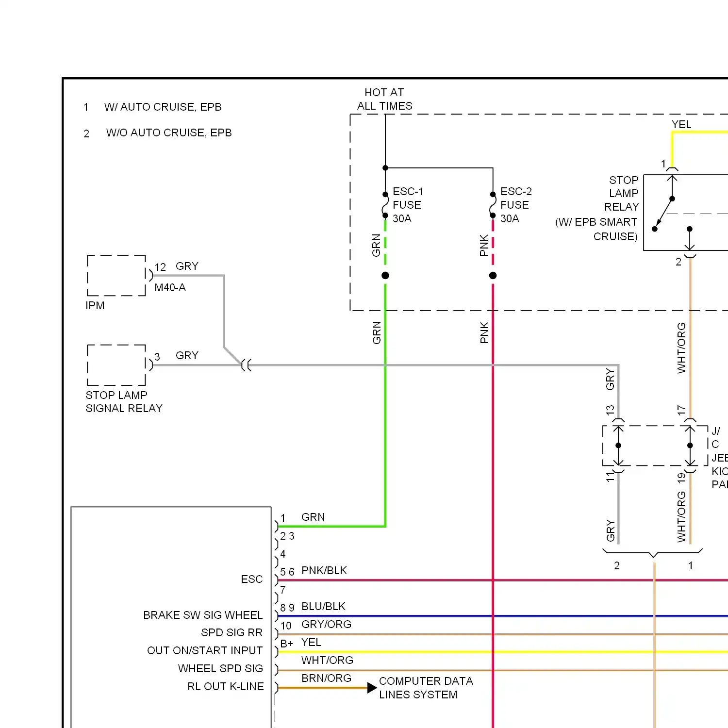Click the GRY/ORG wire label
This screenshot has height=728, width=728.
326,624
